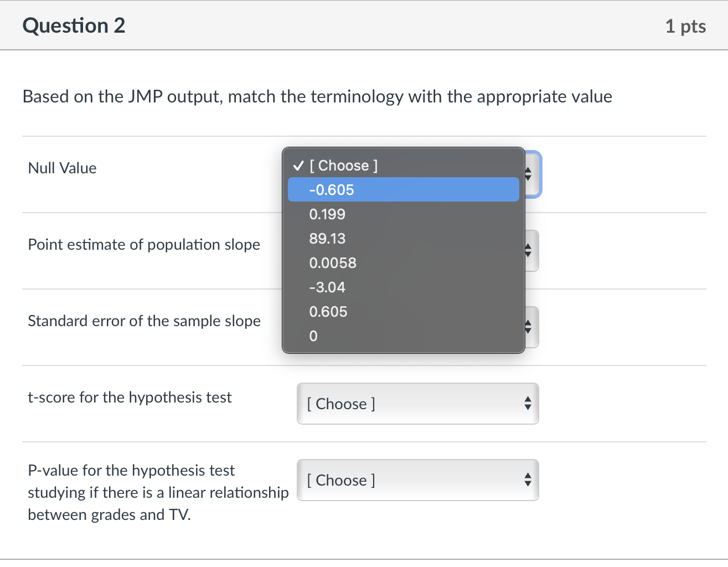Click the Null Value dropdown arrow stepper

click(x=528, y=174)
